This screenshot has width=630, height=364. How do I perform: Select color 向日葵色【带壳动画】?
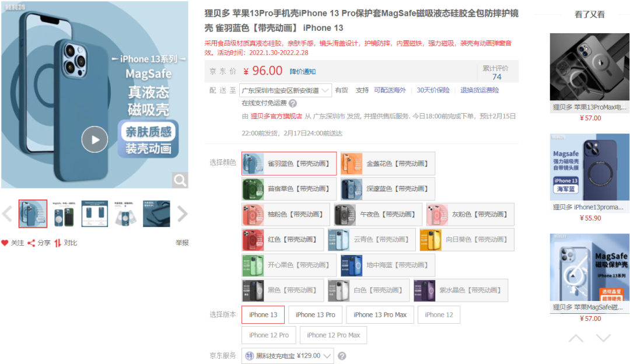click(x=467, y=239)
